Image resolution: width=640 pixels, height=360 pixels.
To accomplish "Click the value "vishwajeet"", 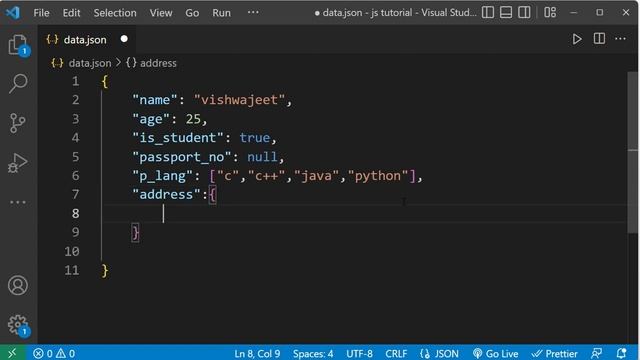I will [239, 100].
